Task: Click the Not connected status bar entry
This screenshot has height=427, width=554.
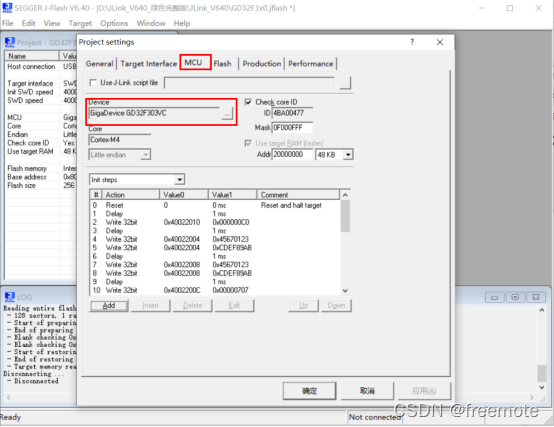Action: click(x=375, y=417)
